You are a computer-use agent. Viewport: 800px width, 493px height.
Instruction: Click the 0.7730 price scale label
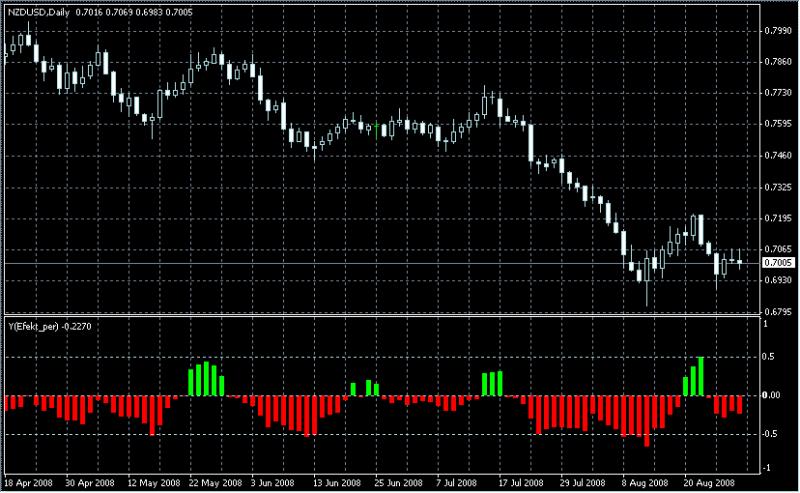[778, 93]
